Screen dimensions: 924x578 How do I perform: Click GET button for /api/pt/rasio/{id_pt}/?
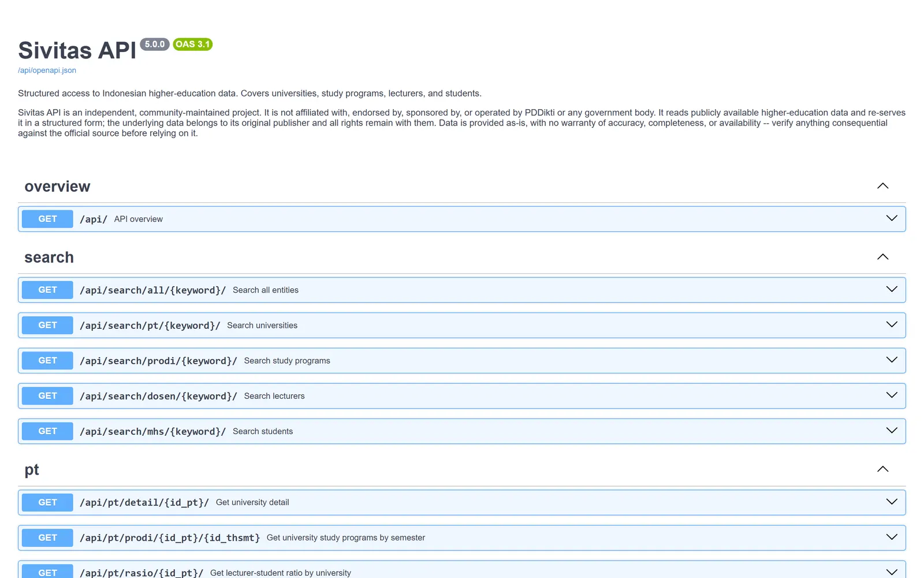coord(47,571)
